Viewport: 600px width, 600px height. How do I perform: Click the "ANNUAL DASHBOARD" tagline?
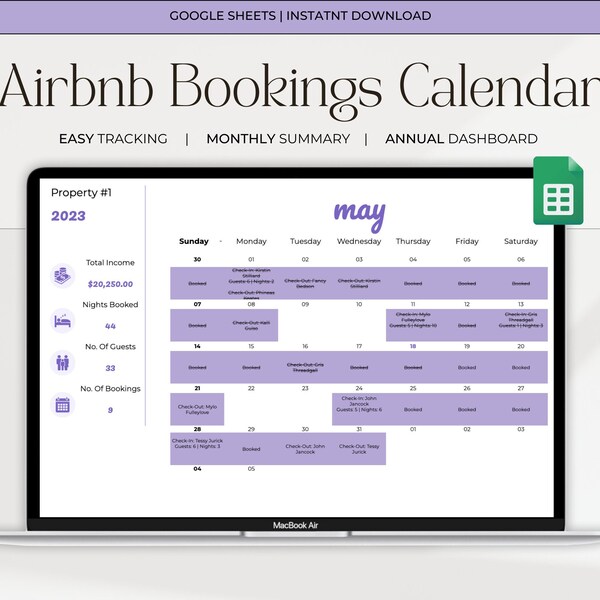461,139
